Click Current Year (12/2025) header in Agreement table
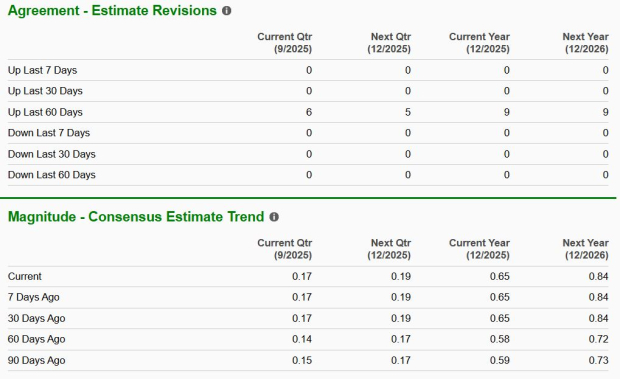The height and width of the screenshot is (379, 620). [479, 43]
